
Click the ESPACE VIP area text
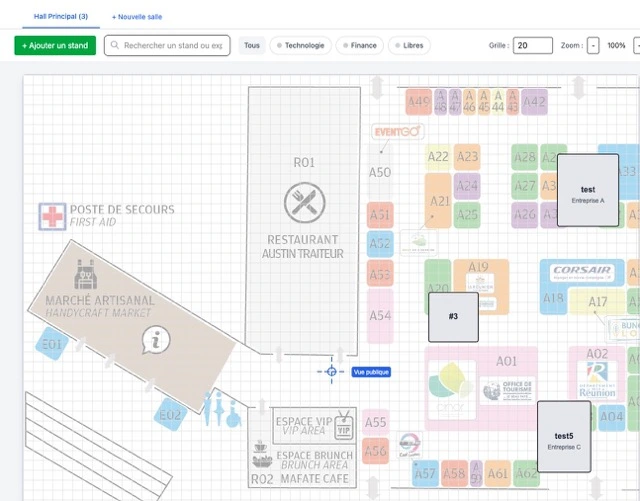[x=304, y=421]
